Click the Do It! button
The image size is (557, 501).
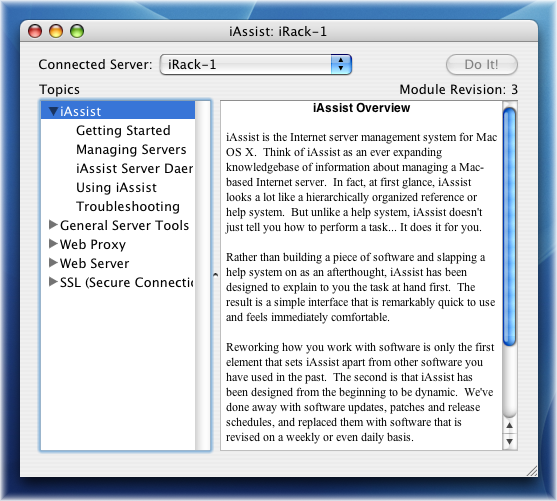click(481, 65)
